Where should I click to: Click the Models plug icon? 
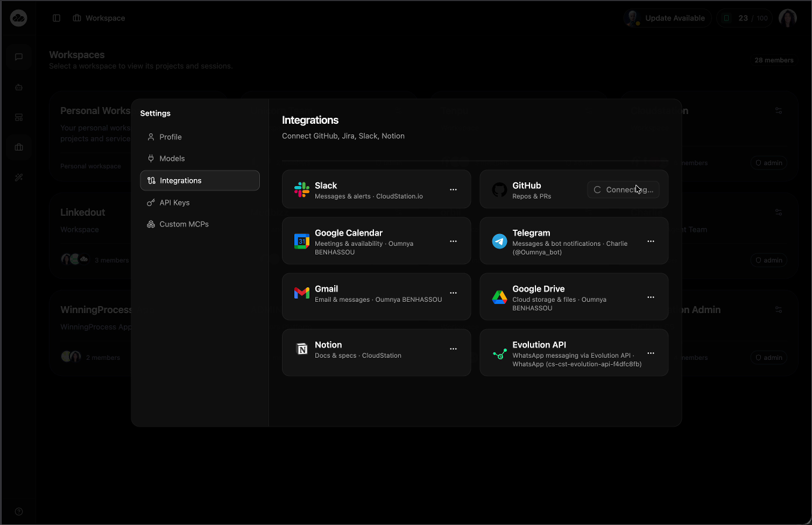[x=151, y=159]
